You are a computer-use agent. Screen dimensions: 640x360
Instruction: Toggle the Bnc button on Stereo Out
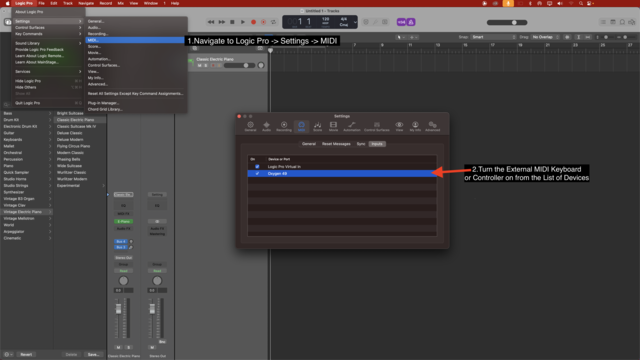pyautogui.click(x=162, y=342)
